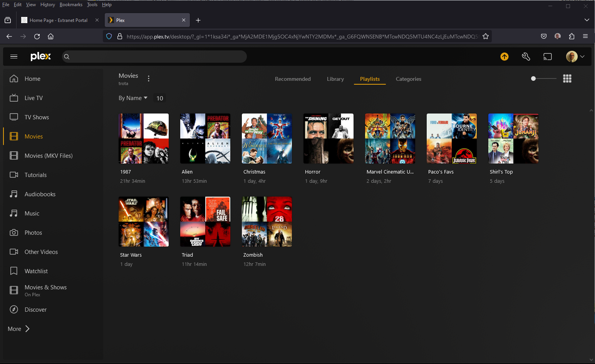
Task: Click the Plex search field
Action: click(x=154, y=57)
